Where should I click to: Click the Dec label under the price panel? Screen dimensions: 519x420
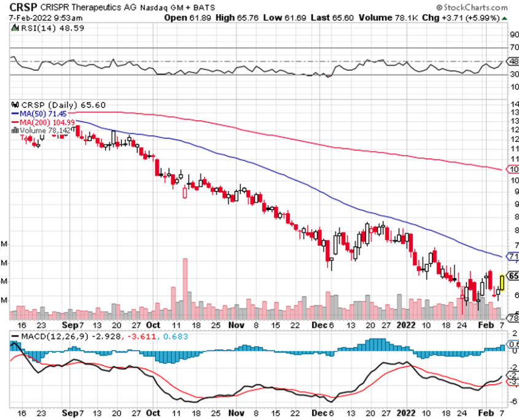[x=319, y=325]
